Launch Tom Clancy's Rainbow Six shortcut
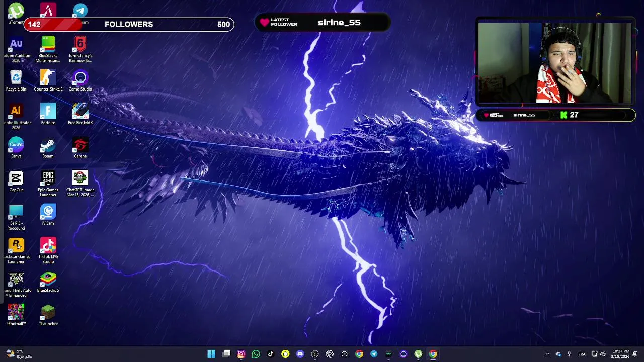 (x=80, y=50)
